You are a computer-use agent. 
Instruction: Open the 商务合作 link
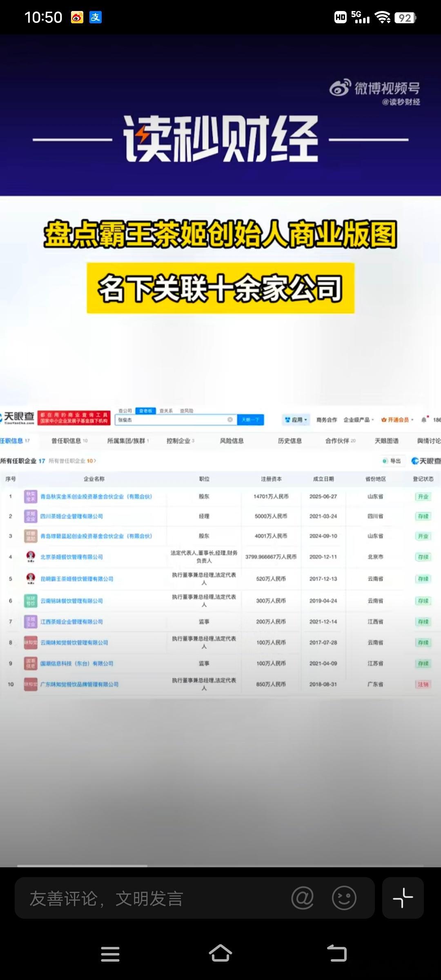click(x=327, y=419)
